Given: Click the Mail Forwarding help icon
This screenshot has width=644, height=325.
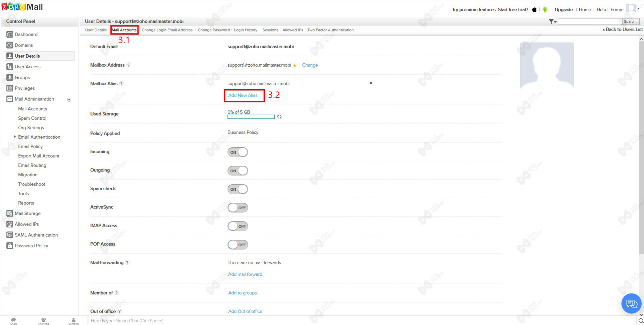Looking at the screenshot, I should [x=127, y=263].
